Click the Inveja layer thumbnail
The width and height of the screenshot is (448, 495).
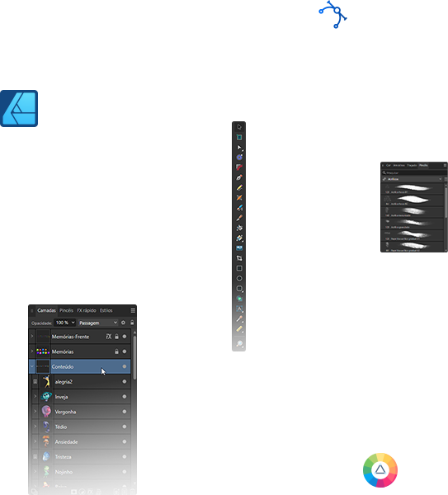(46, 397)
